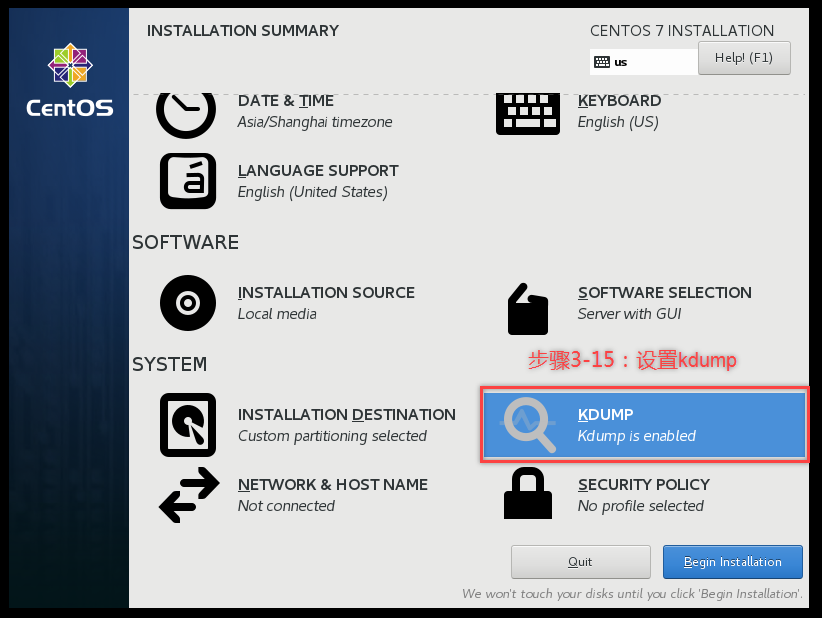Image resolution: width=822 pixels, height=618 pixels.
Task: Open INSTALLATION DESTINATION settings
Action: 347,415
